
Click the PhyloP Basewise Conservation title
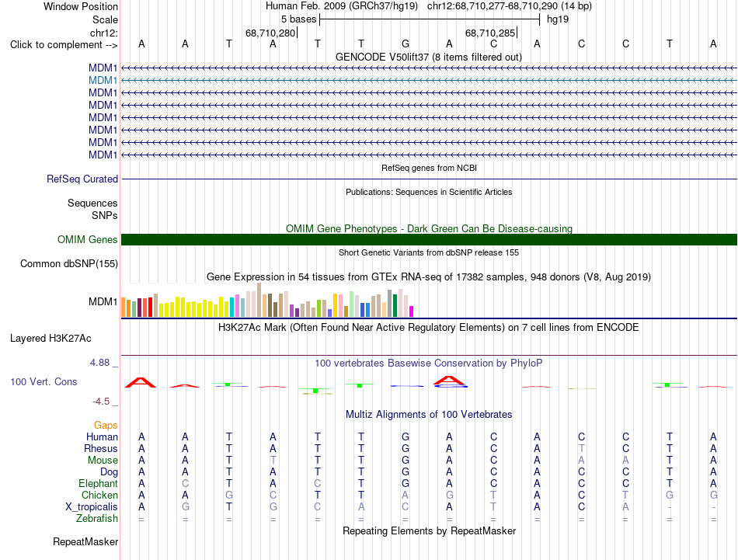429,363
